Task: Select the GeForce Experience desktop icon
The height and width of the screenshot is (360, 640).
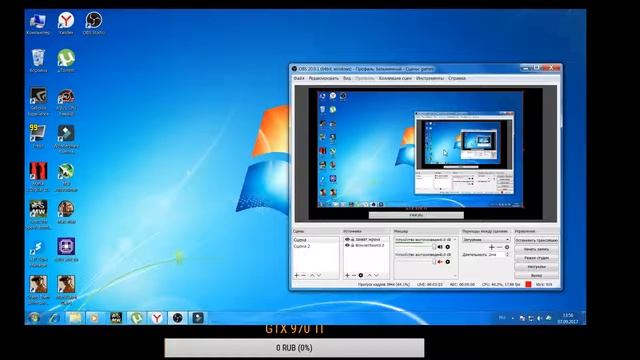Action: [x=38, y=101]
